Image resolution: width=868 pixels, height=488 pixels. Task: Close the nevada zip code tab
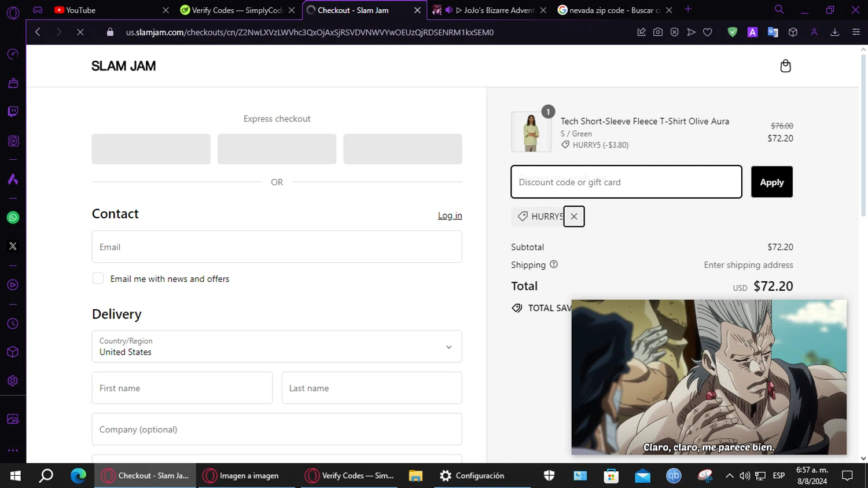(669, 10)
